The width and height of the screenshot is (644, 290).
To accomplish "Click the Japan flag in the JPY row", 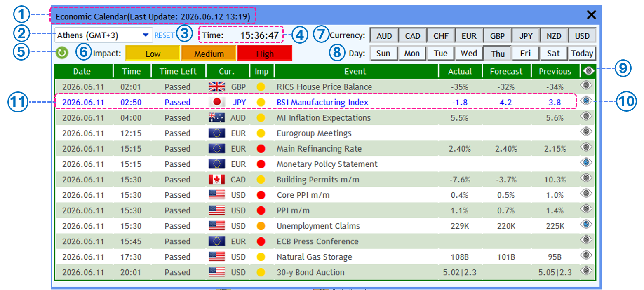I will pos(217,102).
